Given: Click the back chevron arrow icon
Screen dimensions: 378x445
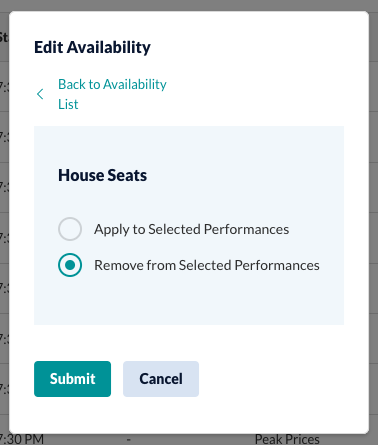Looking at the screenshot, I should (40, 94).
